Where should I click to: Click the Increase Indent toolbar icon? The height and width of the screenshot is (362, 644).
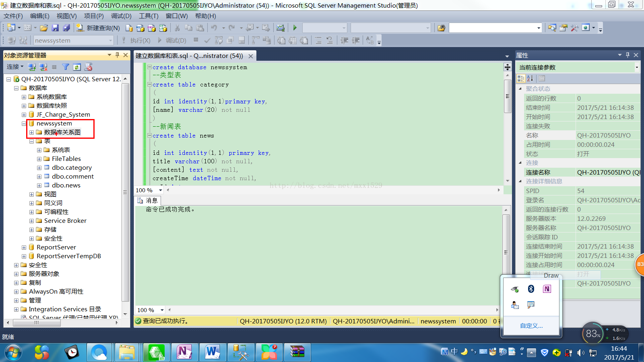[356, 40]
